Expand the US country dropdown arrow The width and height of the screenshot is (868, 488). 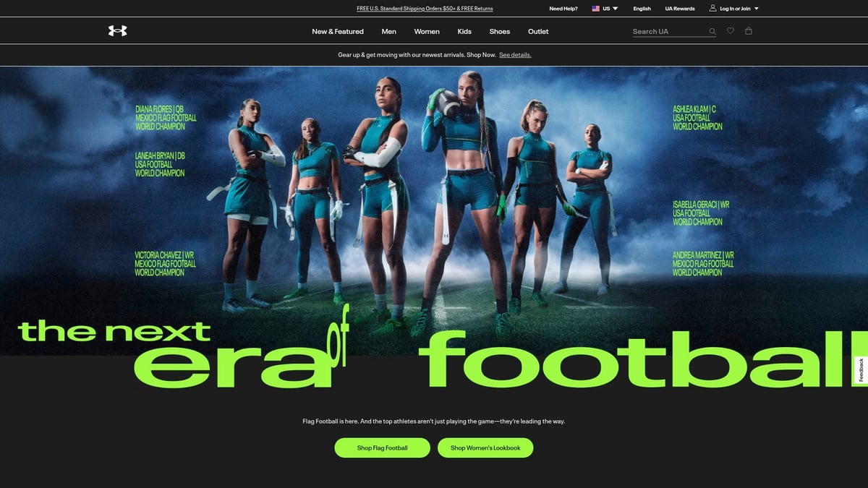tap(616, 9)
